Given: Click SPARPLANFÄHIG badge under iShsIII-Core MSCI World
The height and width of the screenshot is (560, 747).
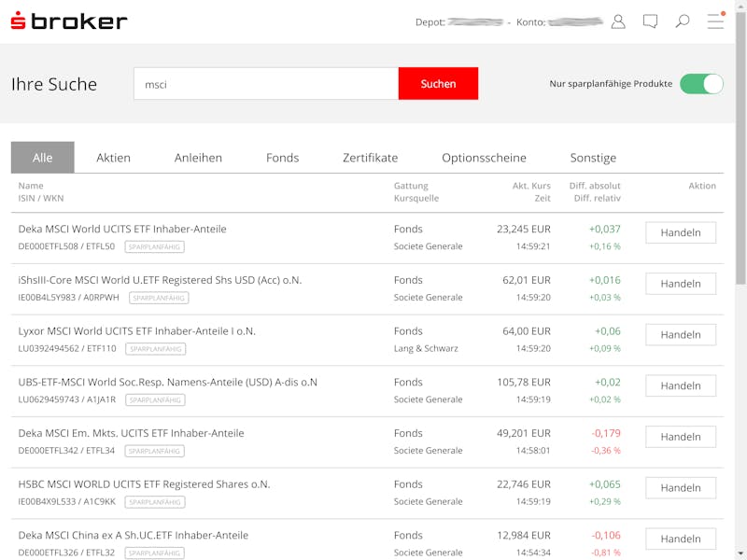Looking at the screenshot, I should [x=159, y=298].
